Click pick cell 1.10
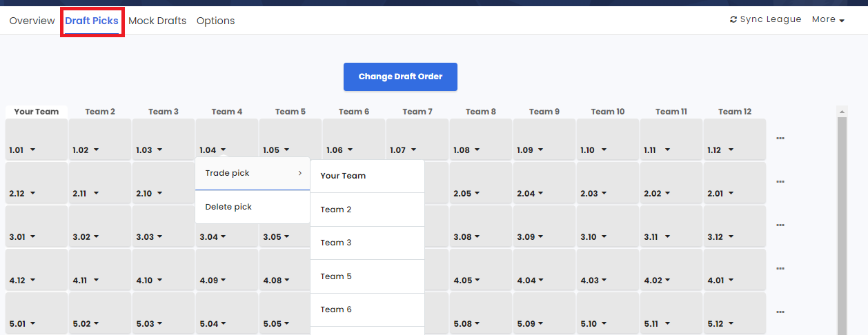This screenshot has width=868, height=335. 608,139
